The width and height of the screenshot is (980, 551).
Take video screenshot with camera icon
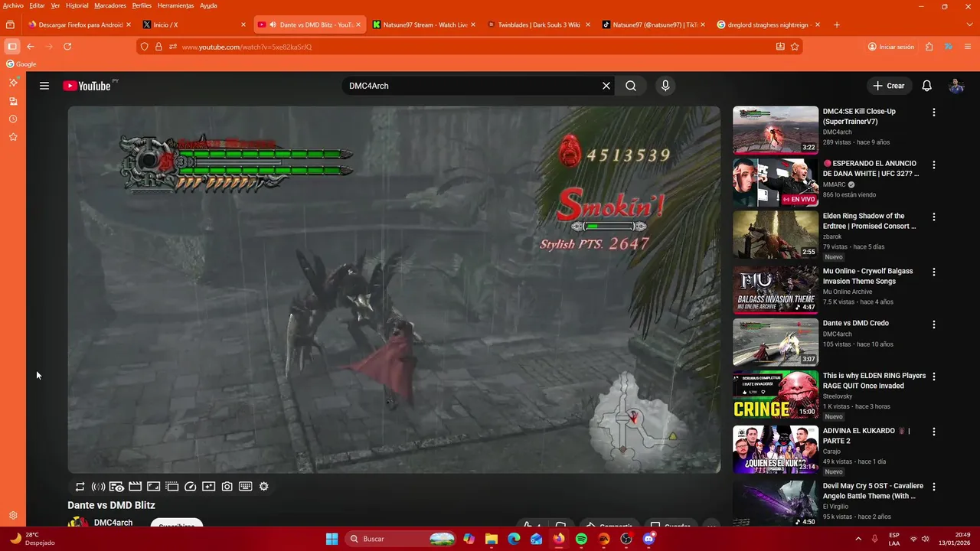[x=227, y=487]
